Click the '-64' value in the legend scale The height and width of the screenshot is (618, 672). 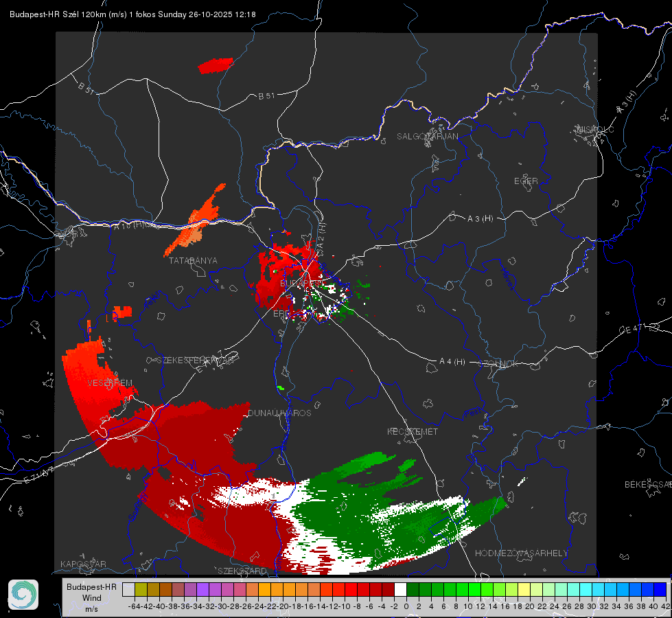[x=135, y=606]
